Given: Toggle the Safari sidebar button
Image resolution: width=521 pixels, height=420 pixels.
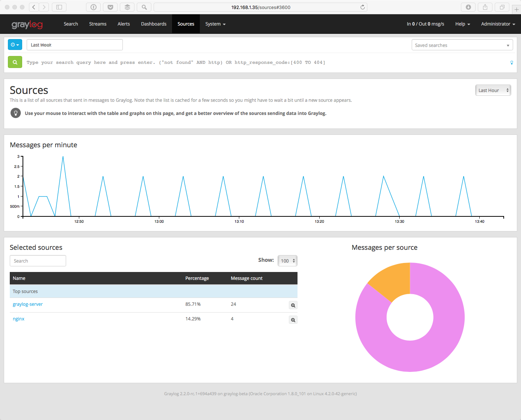Looking at the screenshot, I should 59,7.
